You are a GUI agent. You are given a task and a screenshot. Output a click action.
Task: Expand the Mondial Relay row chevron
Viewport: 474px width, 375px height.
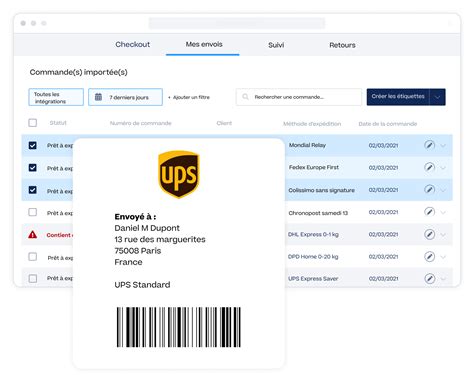443,146
